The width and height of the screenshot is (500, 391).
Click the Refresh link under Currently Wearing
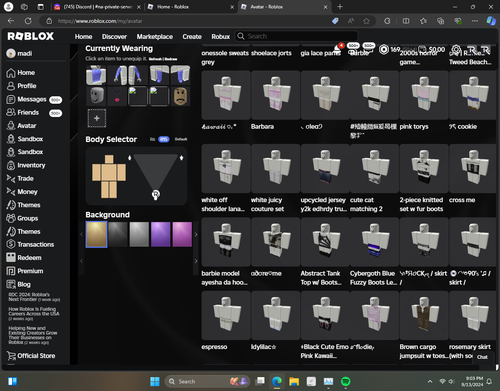pyautogui.click(x=156, y=59)
